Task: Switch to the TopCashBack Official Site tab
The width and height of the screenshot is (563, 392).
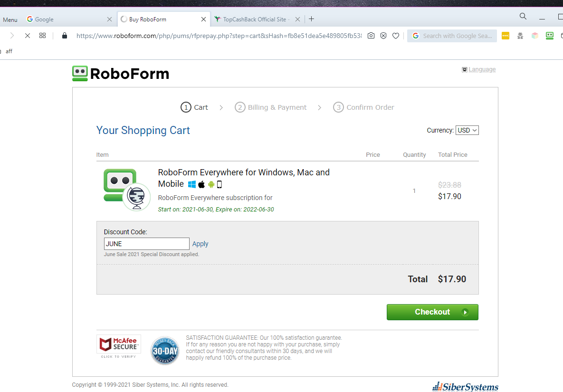Action: 254,19
